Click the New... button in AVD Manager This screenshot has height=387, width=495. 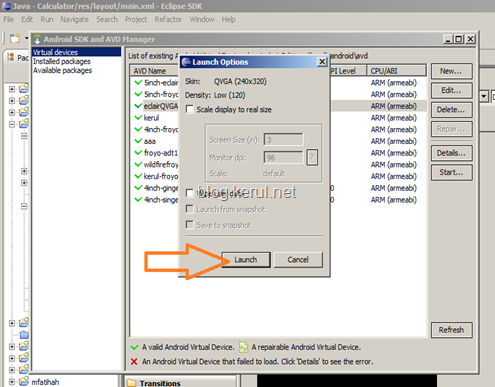(451, 71)
